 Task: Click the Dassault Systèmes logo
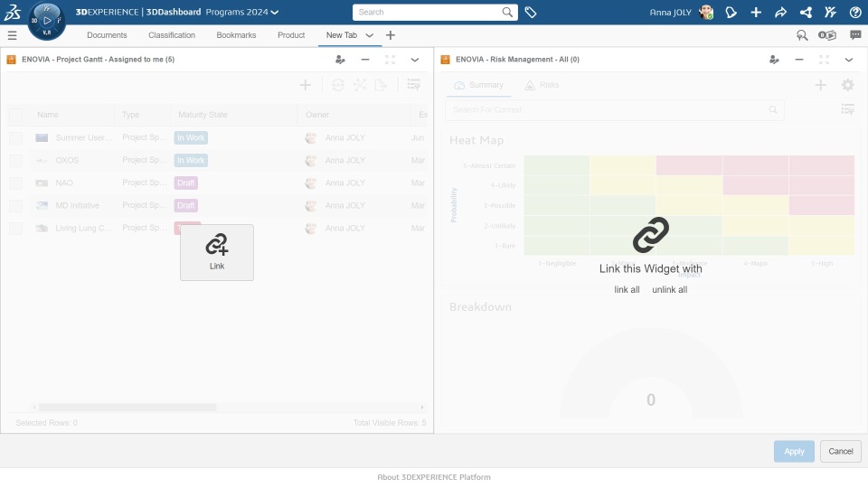click(x=12, y=12)
